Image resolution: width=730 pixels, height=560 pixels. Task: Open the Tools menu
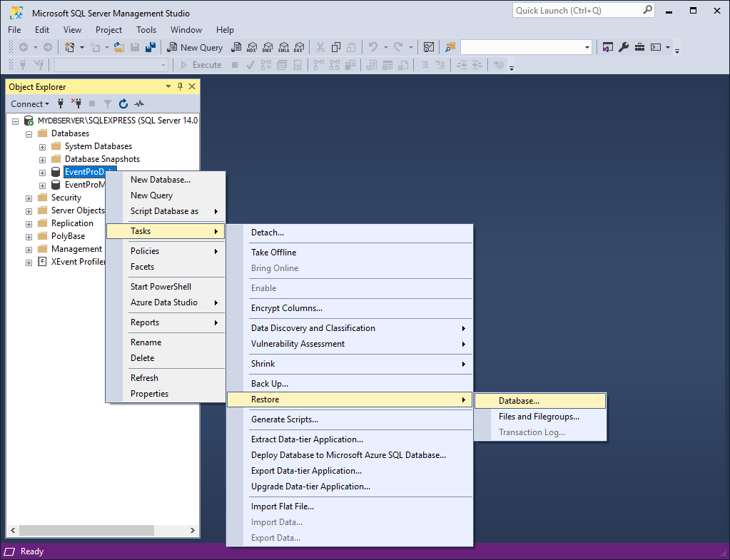[x=146, y=30]
